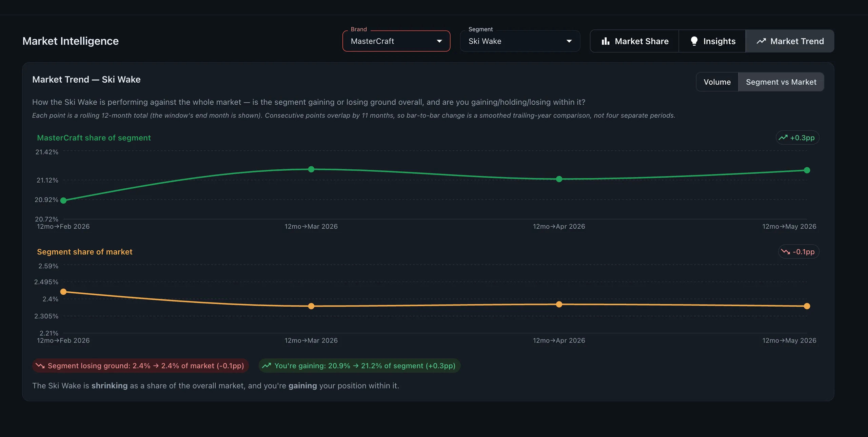The height and width of the screenshot is (437, 868).
Task: Click the down-trend icon in the red chip
Action: click(40, 366)
